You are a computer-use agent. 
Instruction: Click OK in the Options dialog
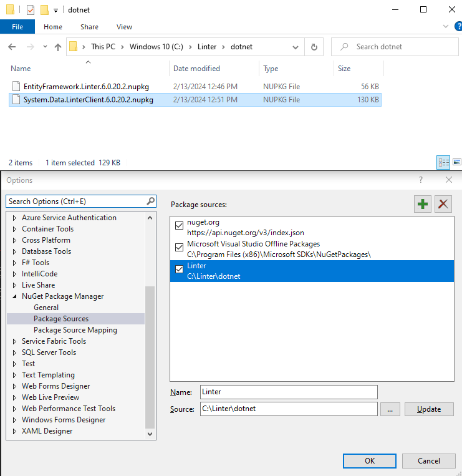(x=370, y=461)
